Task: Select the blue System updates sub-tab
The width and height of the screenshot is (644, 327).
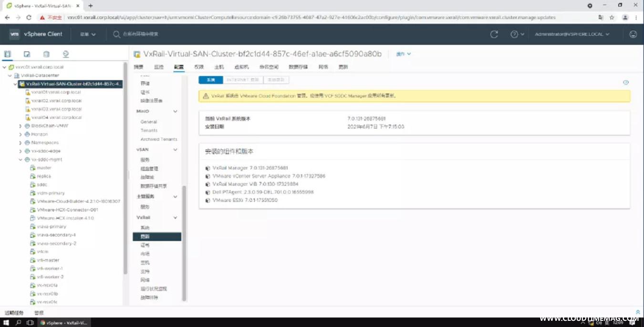Action: click(211, 80)
